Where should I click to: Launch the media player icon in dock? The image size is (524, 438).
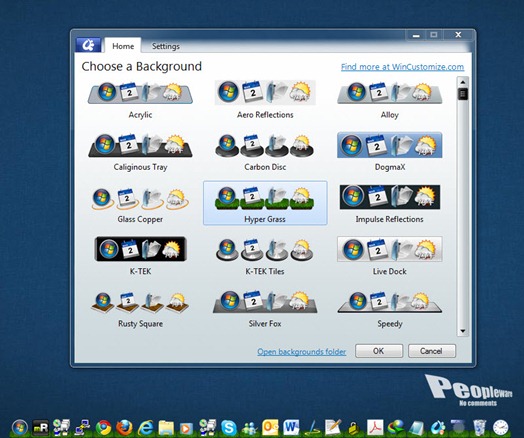(186, 428)
